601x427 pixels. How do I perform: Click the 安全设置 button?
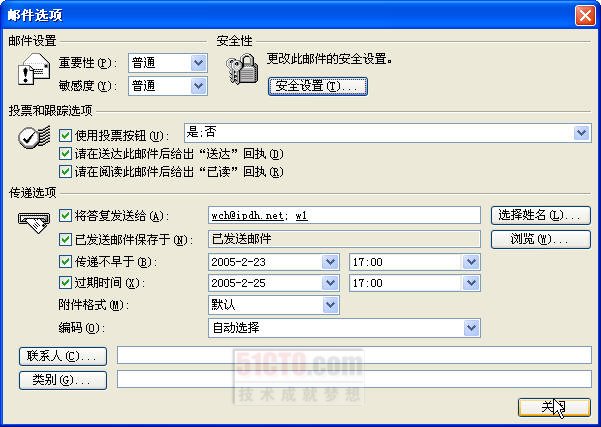[x=317, y=87]
